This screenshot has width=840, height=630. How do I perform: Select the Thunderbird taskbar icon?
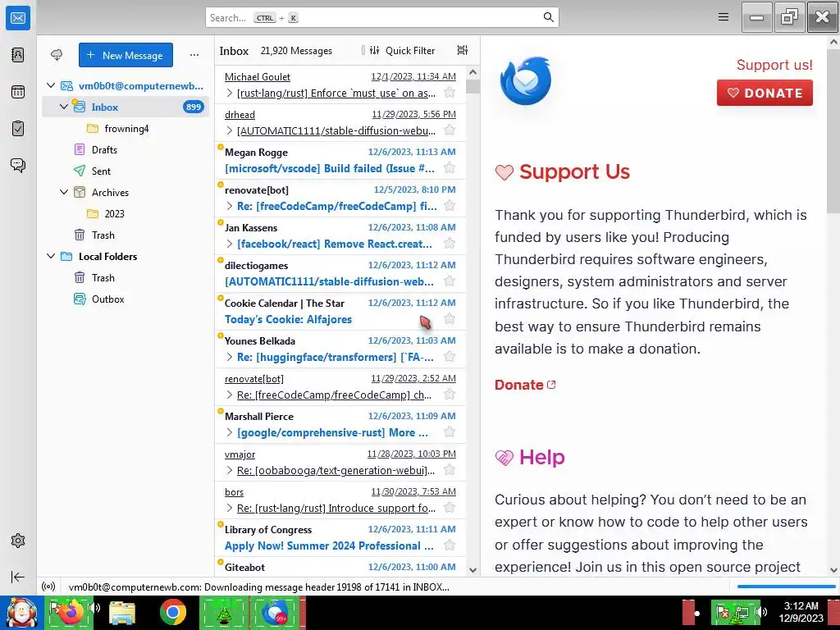(274, 612)
